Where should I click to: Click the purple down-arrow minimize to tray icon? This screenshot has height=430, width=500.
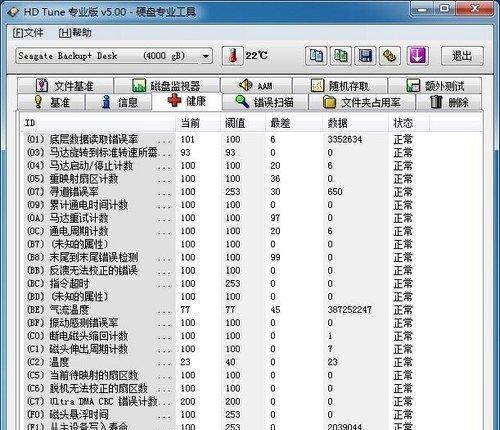(x=418, y=56)
